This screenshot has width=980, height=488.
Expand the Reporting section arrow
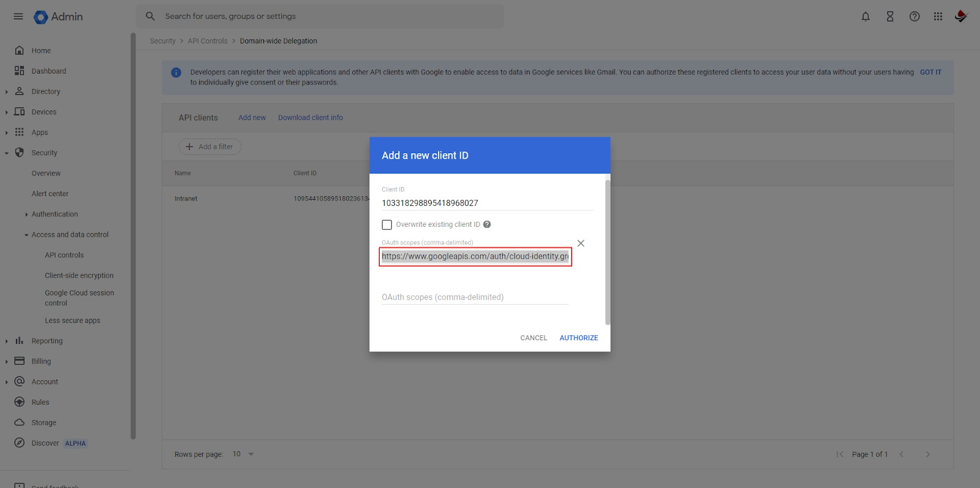(x=7, y=341)
